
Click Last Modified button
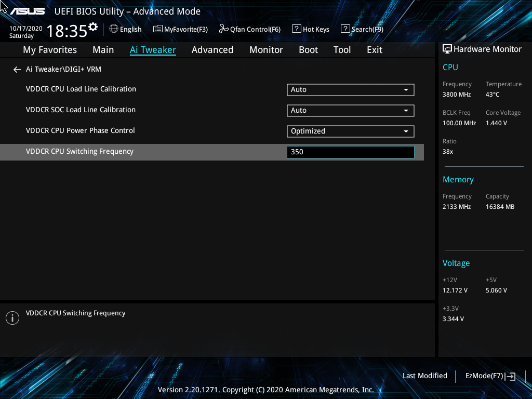(x=425, y=376)
